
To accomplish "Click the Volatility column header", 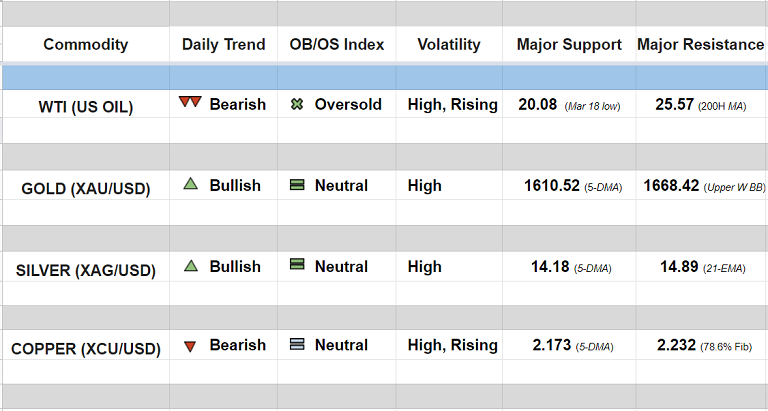I will pos(449,44).
